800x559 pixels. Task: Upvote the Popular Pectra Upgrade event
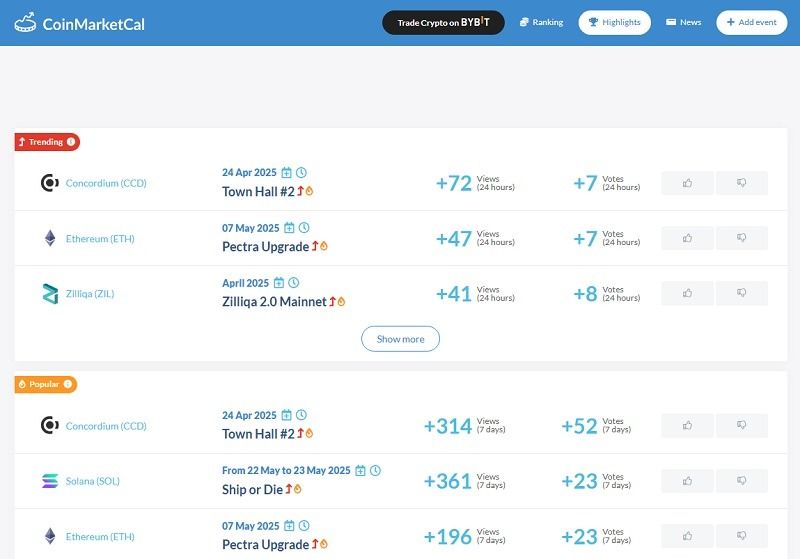pos(687,536)
